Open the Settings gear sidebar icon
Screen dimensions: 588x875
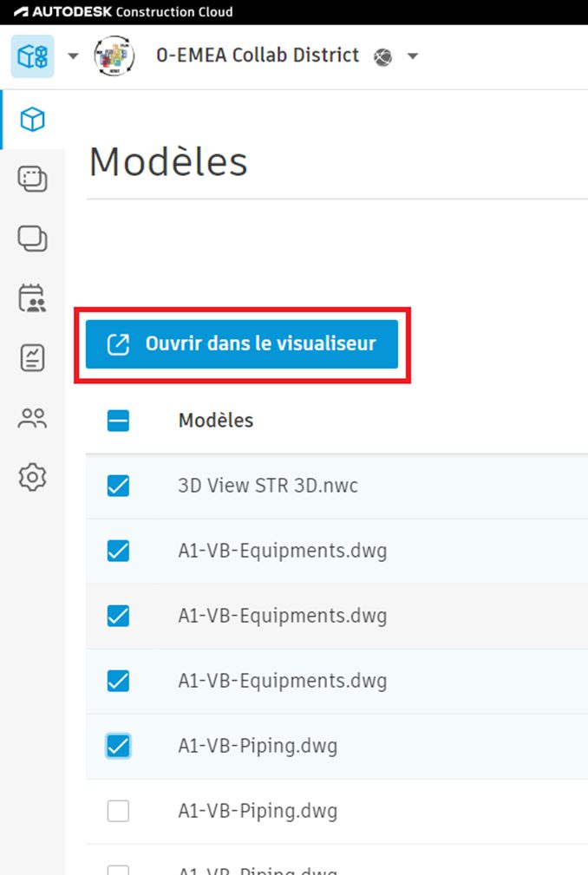click(32, 477)
